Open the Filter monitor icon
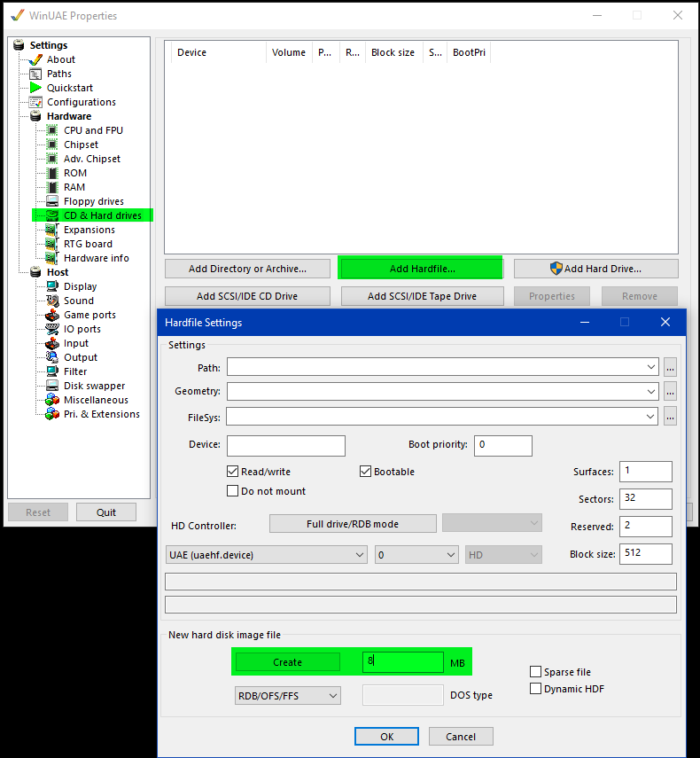This screenshot has width=700, height=758. pos(52,371)
